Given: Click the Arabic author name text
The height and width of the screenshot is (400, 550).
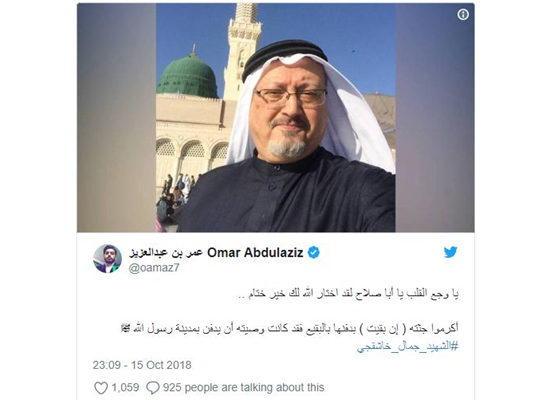Looking at the screenshot, I should pos(166,253).
